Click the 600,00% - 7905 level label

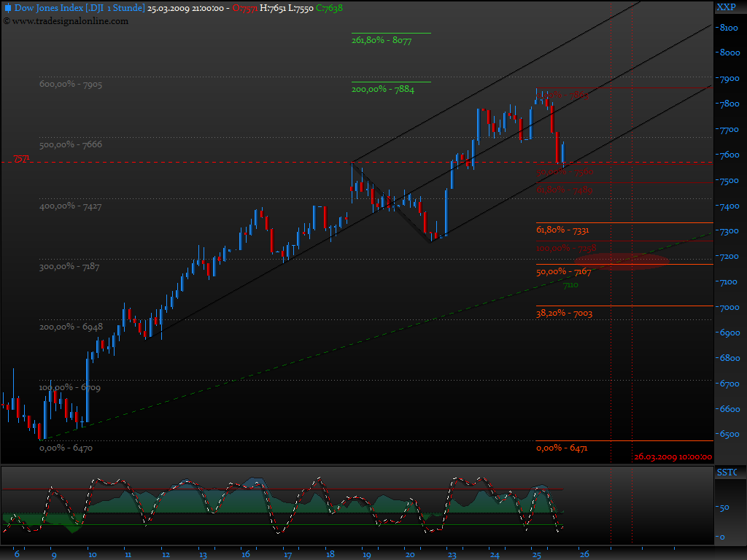[x=71, y=85]
